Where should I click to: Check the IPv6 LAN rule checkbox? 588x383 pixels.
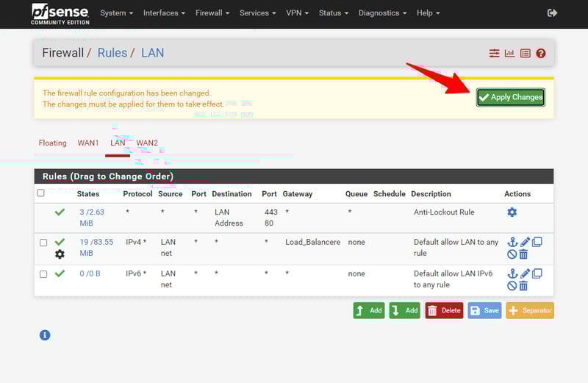(x=43, y=274)
